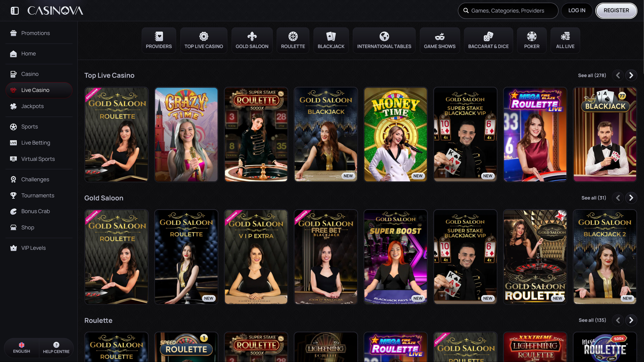
Task: Click the Poker category icon
Action: (x=531, y=36)
